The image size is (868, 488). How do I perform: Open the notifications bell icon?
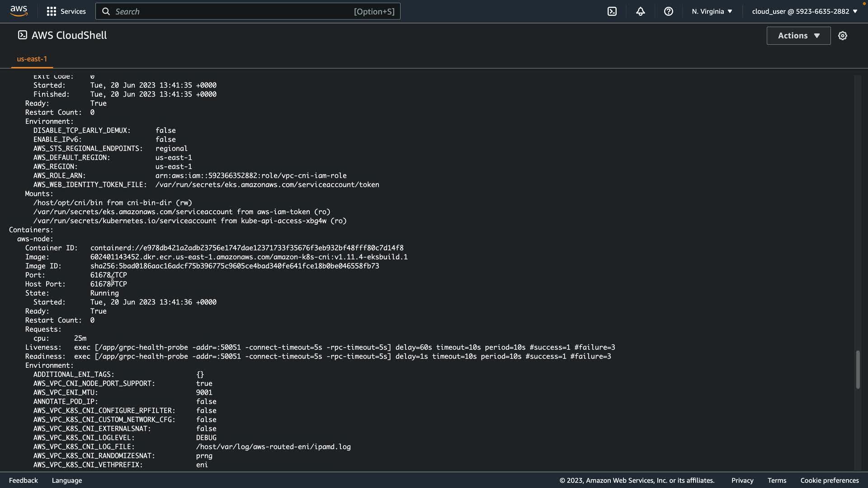click(x=640, y=11)
